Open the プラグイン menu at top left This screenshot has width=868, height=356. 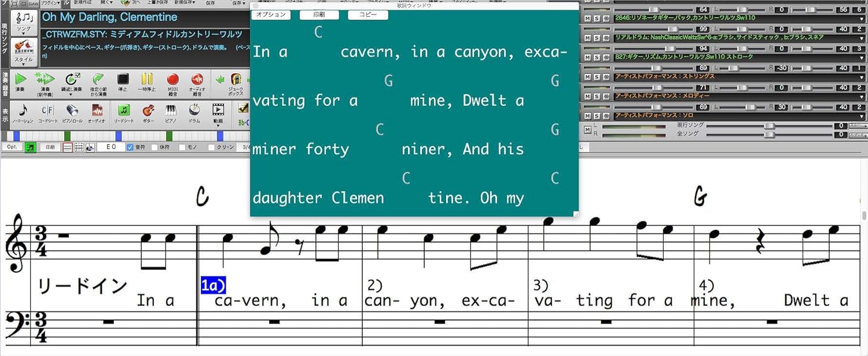click(52, 3)
